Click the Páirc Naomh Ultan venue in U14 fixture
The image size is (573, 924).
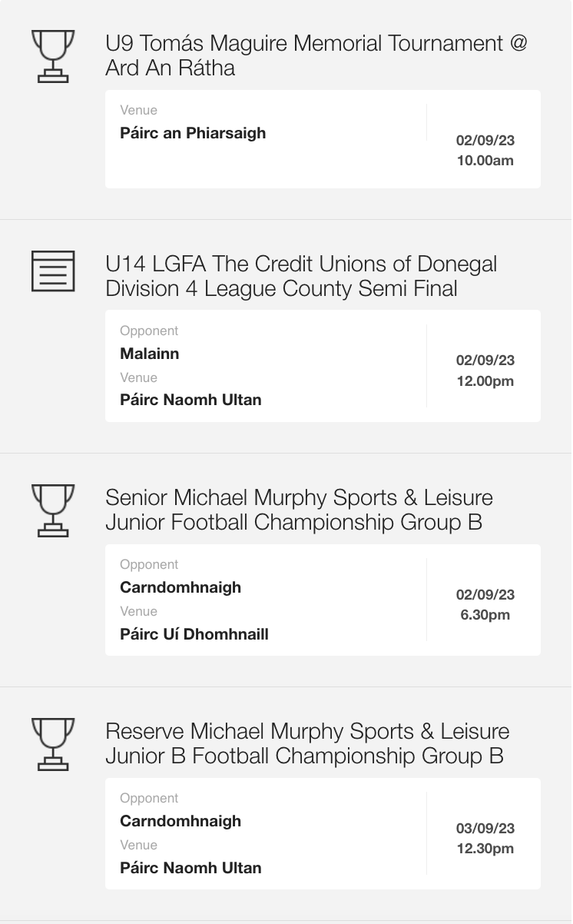(x=190, y=400)
